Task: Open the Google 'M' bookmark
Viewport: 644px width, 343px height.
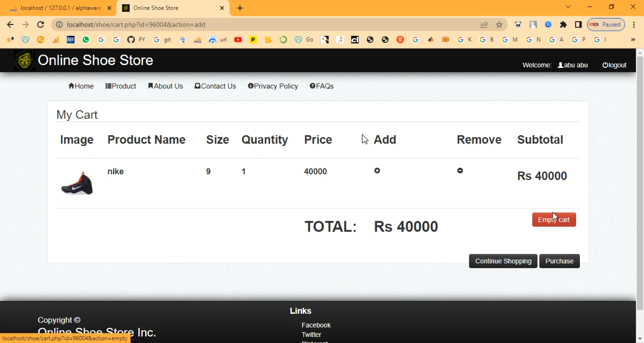Action: pos(510,40)
